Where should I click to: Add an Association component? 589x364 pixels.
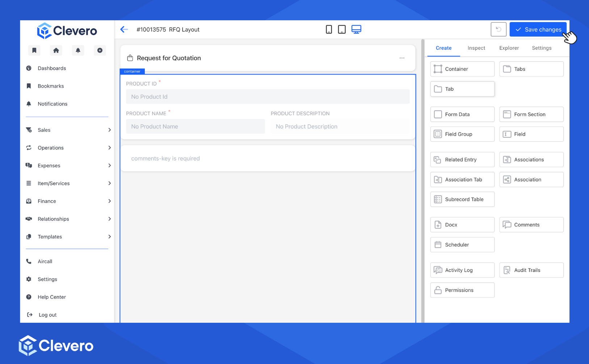click(531, 179)
